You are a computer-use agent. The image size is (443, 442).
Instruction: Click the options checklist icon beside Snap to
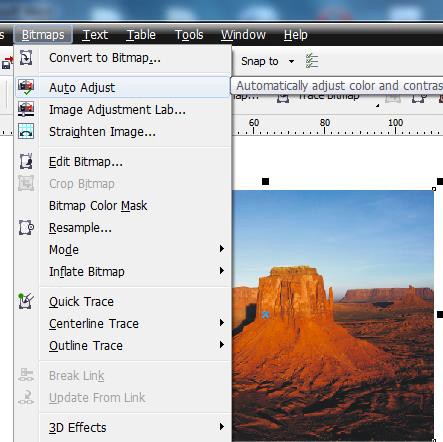pos(312,61)
